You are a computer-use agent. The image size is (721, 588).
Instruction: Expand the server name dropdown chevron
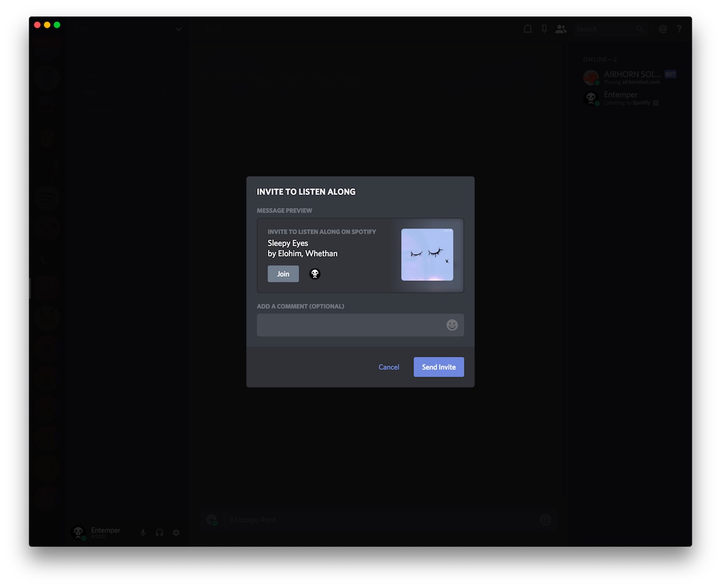[178, 29]
